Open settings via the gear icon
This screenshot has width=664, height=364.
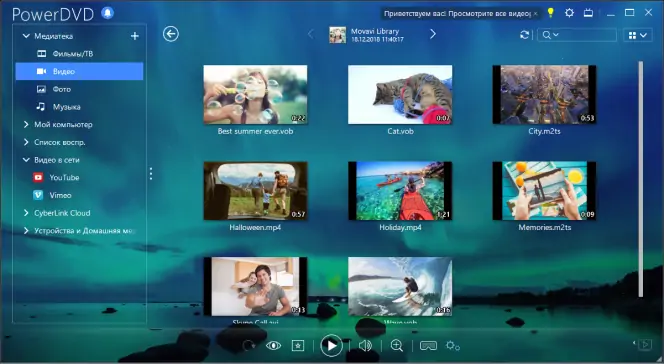coord(569,13)
